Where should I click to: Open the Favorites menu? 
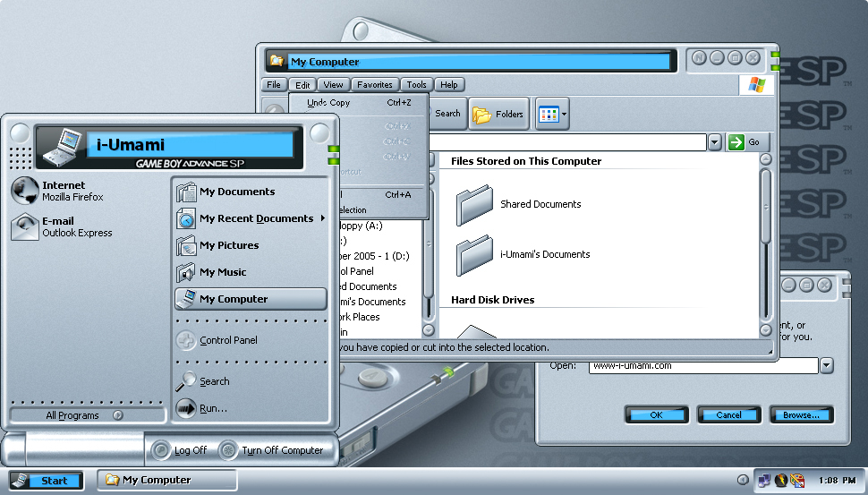[x=374, y=85]
